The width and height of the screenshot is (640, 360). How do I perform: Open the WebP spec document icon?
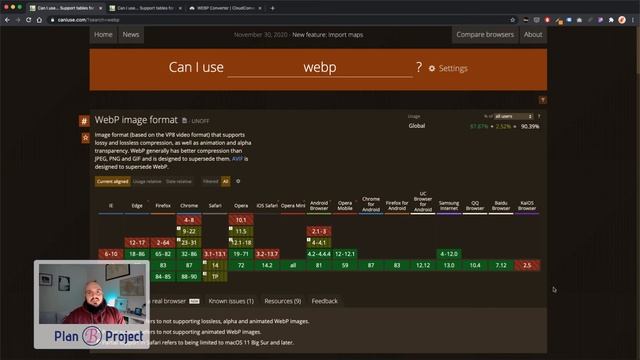pyautogui.click(x=184, y=120)
